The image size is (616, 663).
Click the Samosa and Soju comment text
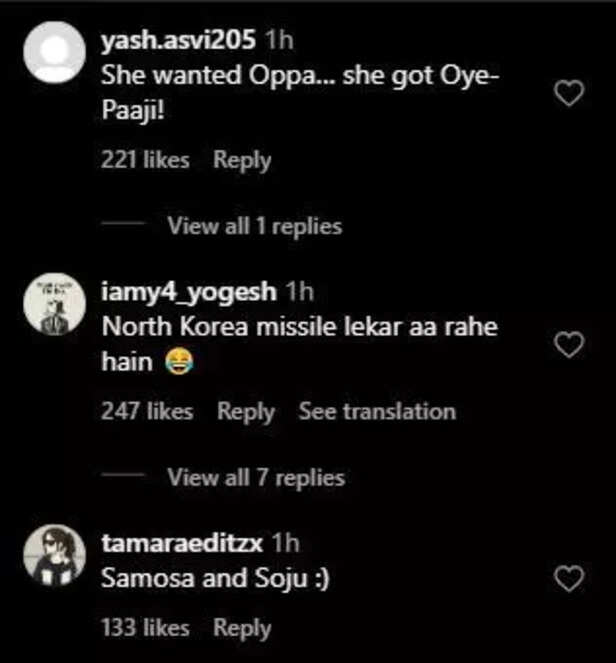pos(215,580)
